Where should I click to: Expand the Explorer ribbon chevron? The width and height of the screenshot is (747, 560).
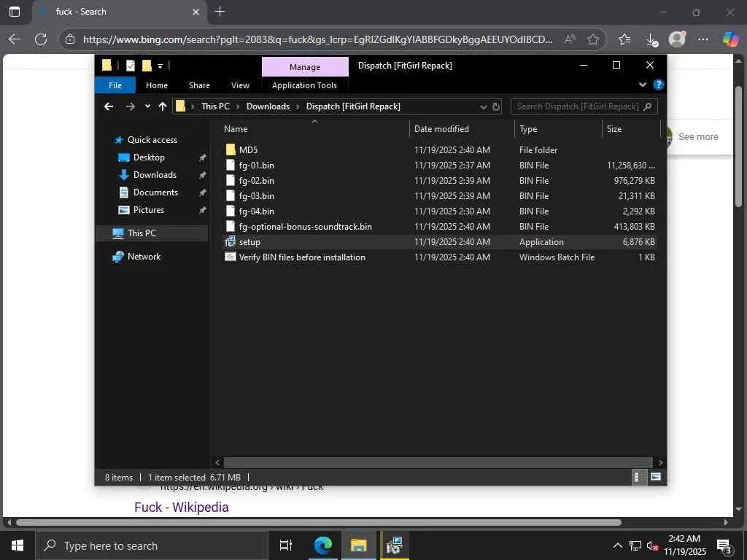pos(642,85)
